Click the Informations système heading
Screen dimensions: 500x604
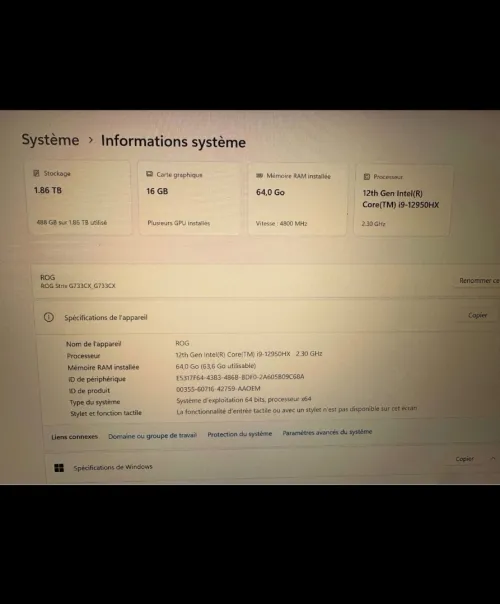tap(173, 141)
